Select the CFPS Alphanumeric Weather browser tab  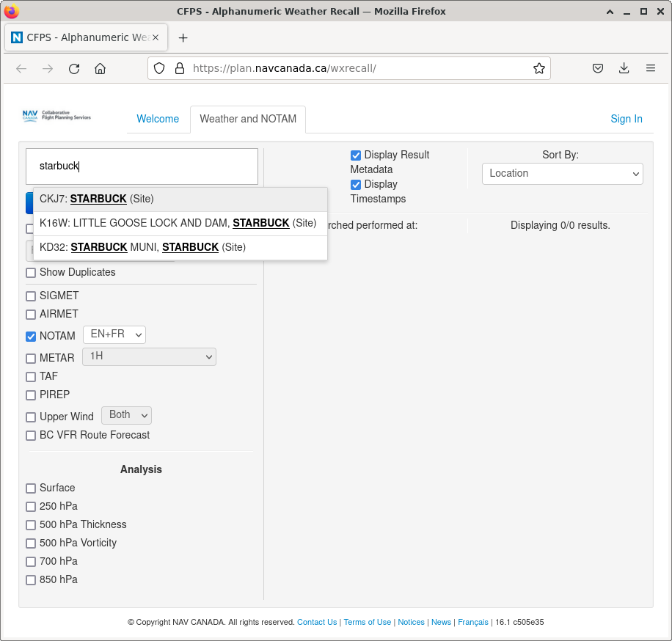tap(86, 37)
